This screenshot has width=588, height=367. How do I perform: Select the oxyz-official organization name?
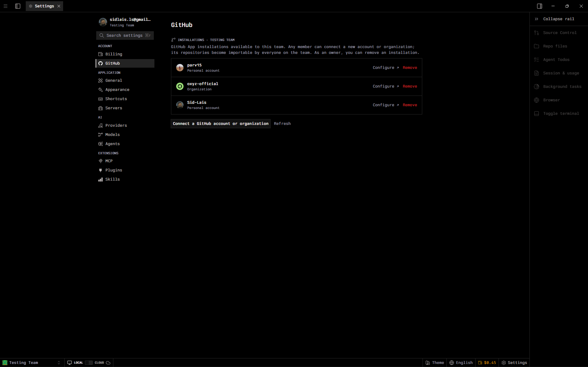pos(203,84)
